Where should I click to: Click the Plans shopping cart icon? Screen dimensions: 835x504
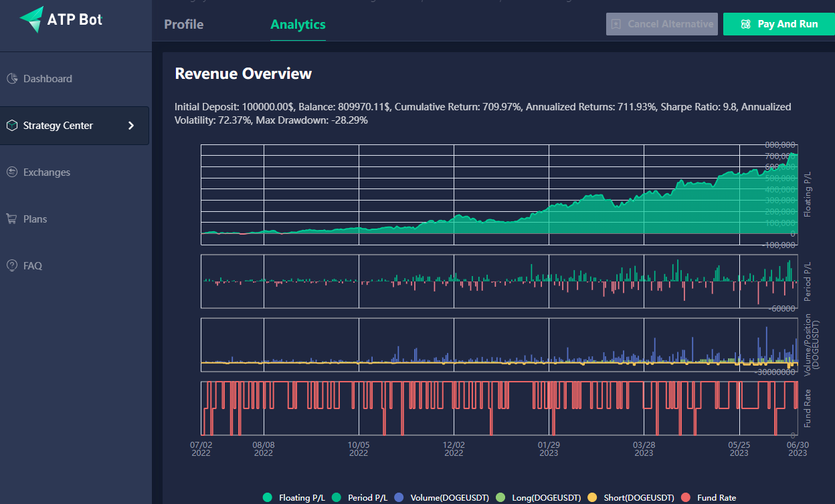(x=12, y=219)
